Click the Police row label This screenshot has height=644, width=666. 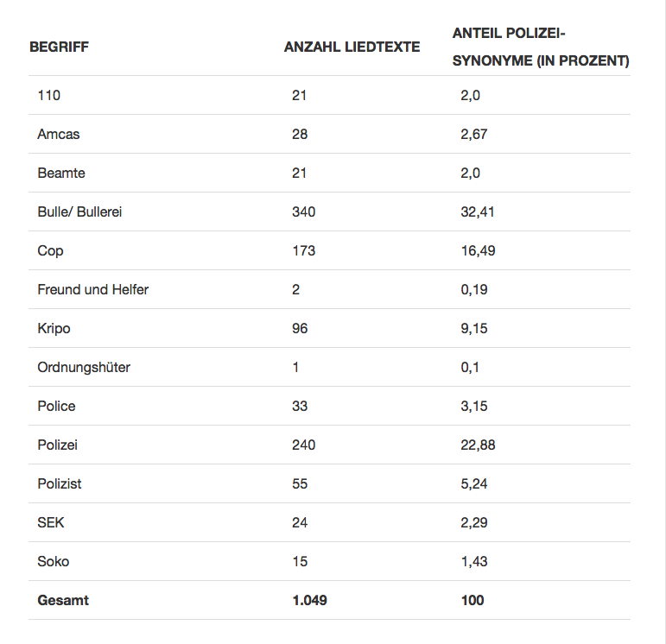pos(56,406)
